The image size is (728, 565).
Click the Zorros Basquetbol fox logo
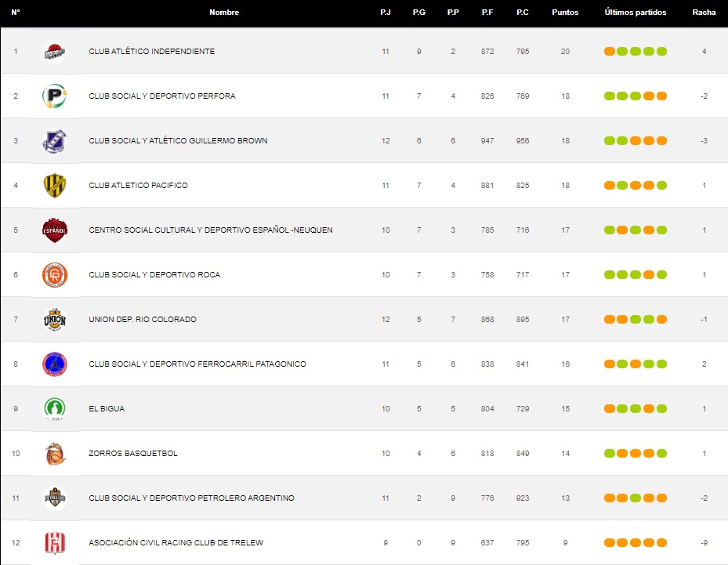click(54, 454)
